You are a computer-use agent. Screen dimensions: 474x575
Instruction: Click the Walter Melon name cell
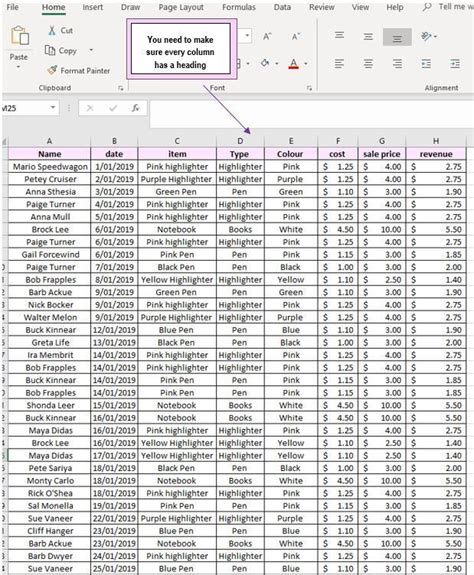click(x=49, y=317)
